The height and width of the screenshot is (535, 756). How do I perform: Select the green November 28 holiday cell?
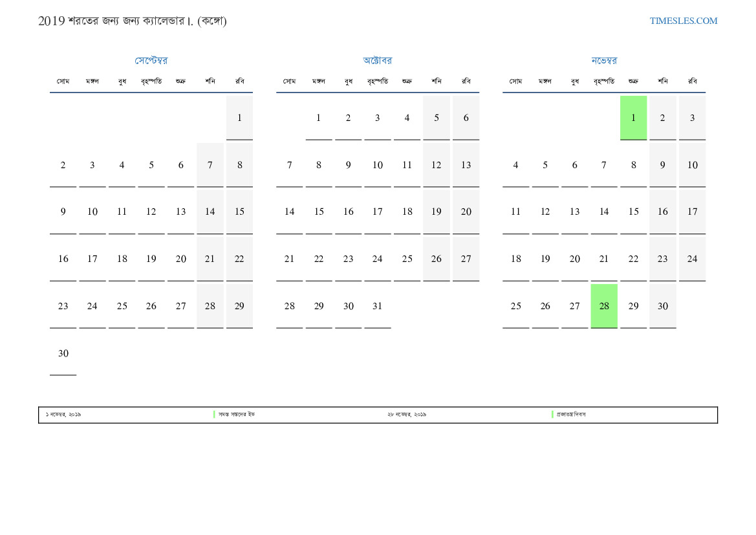pos(603,306)
